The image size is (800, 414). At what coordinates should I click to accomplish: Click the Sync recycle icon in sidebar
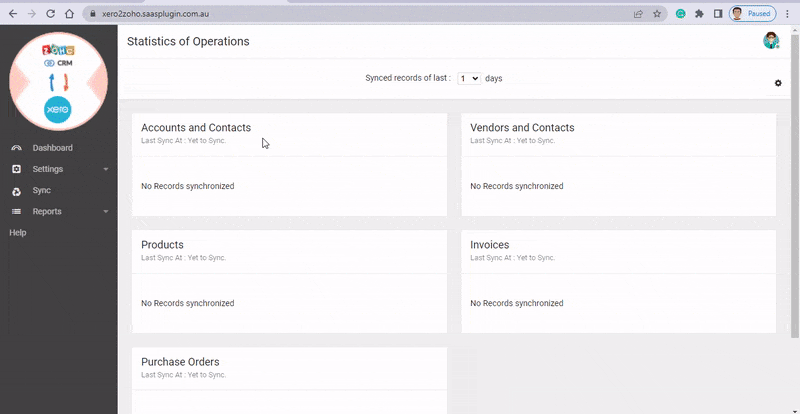[x=16, y=191]
